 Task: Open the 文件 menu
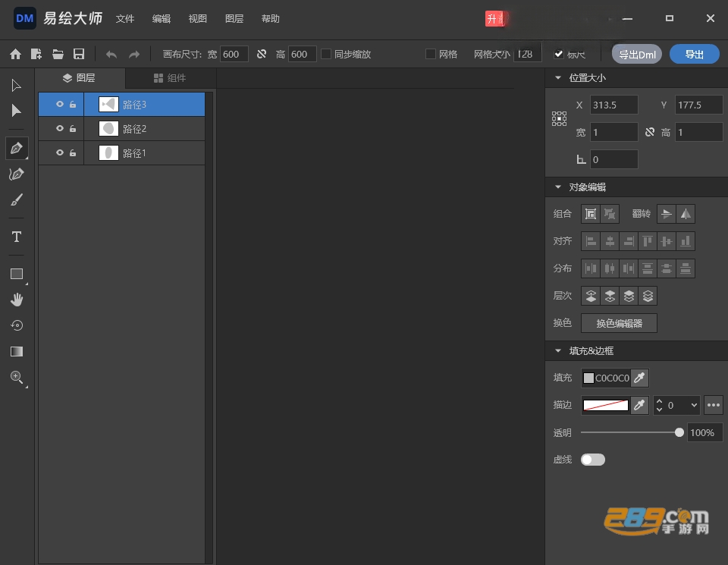click(x=125, y=18)
